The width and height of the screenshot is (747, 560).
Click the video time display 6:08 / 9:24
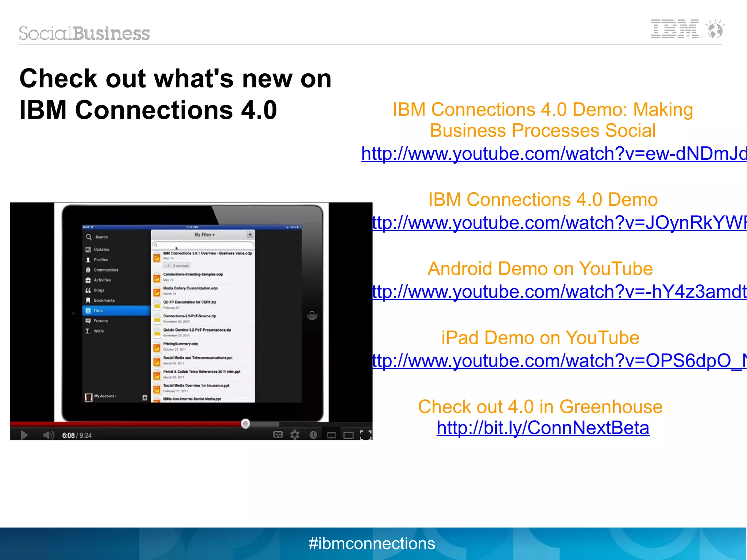77,435
